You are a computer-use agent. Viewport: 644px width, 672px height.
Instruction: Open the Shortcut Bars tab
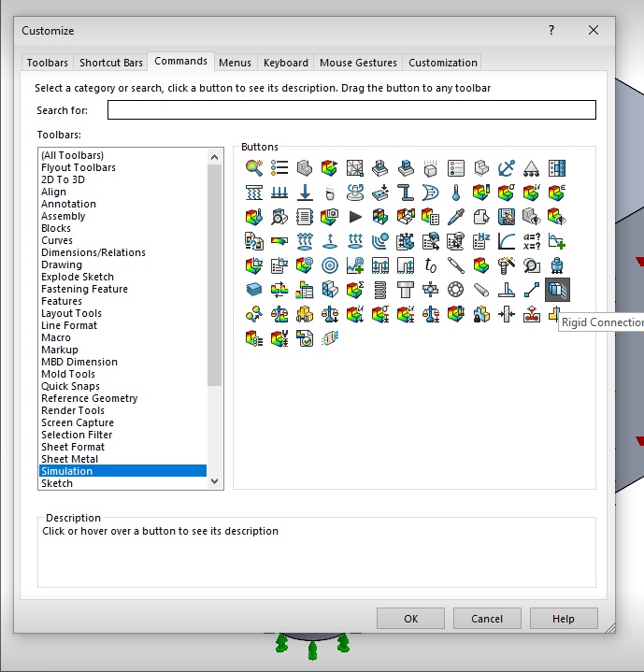tap(111, 63)
